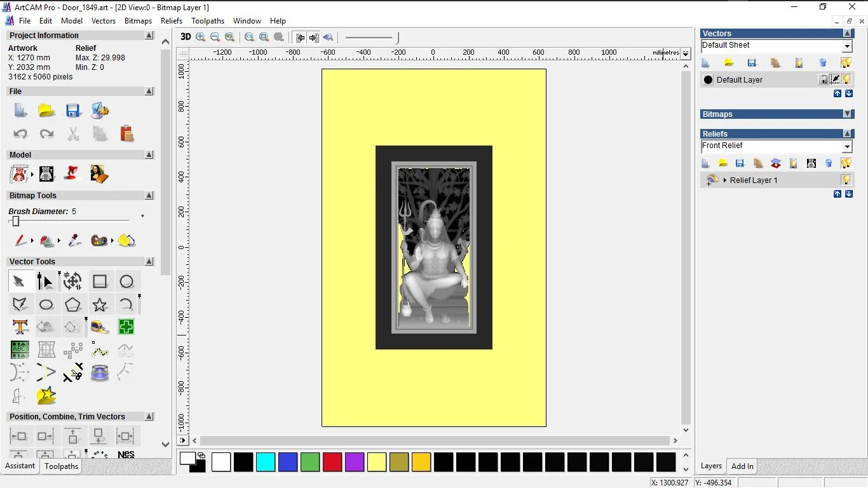The image size is (868, 488).
Task: Toggle the lock on Default Layer
Action: (x=824, y=79)
